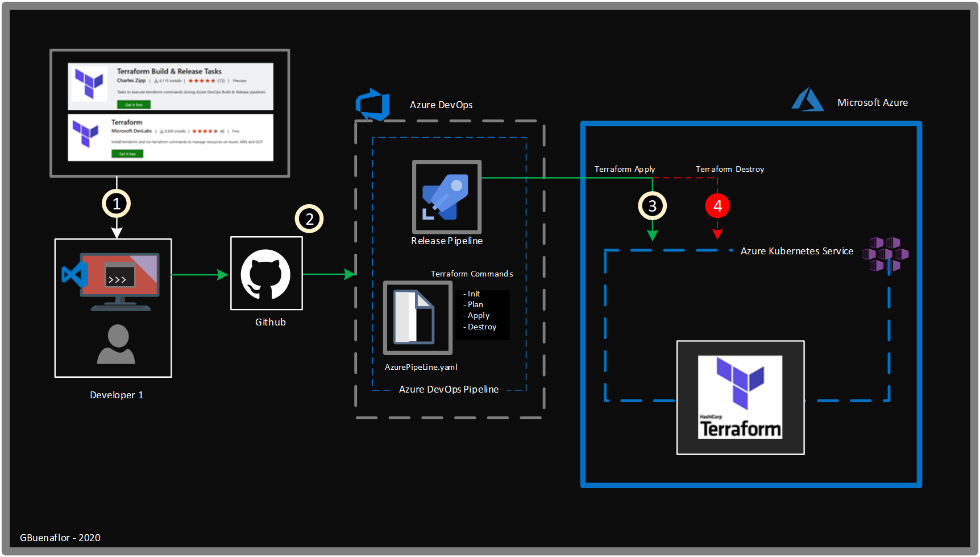The width and height of the screenshot is (980, 557).
Task: Click the 'Terraform Destroy' label
Action: tap(730, 169)
